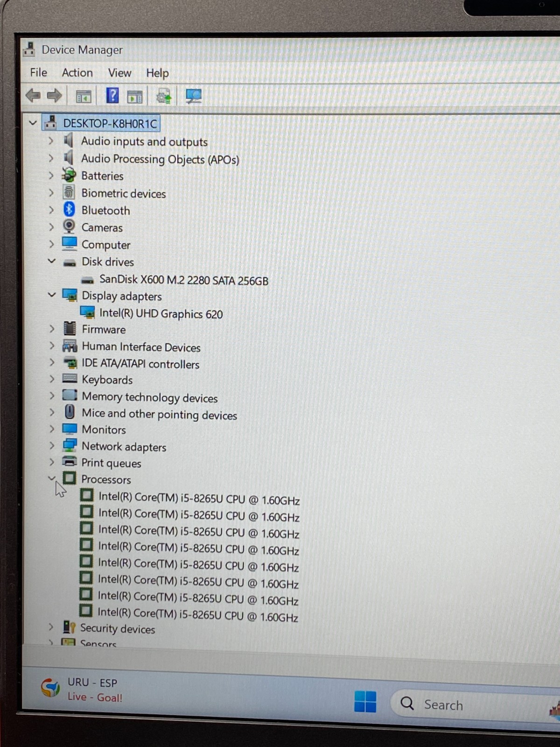
Task: Open the Help menu
Action: [x=157, y=73]
